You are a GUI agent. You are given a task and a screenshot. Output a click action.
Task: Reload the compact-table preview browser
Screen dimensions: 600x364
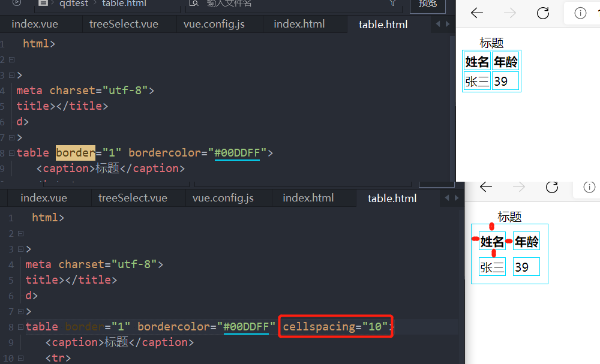(x=542, y=13)
